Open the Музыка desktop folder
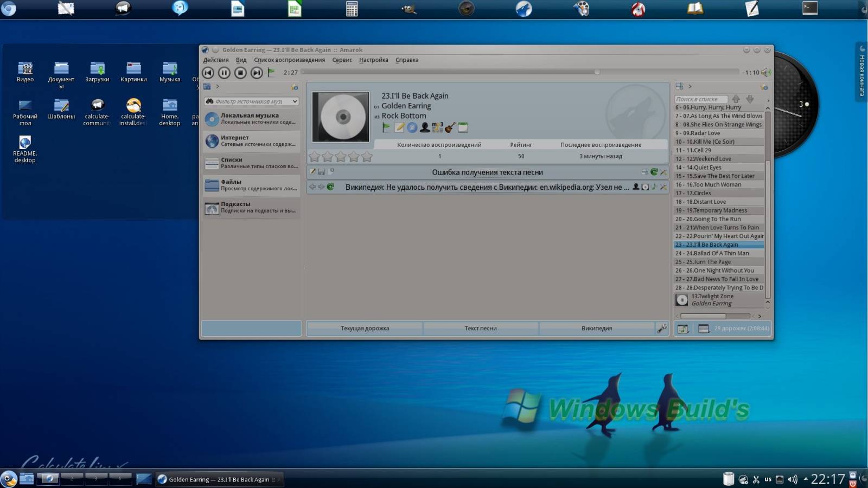This screenshot has height=488, width=868. (170, 72)
